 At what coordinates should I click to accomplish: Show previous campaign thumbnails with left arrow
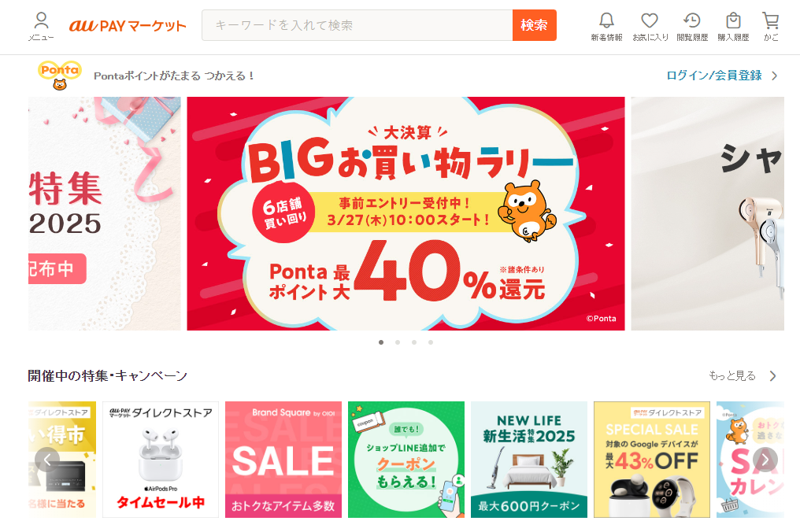(47, 460)
